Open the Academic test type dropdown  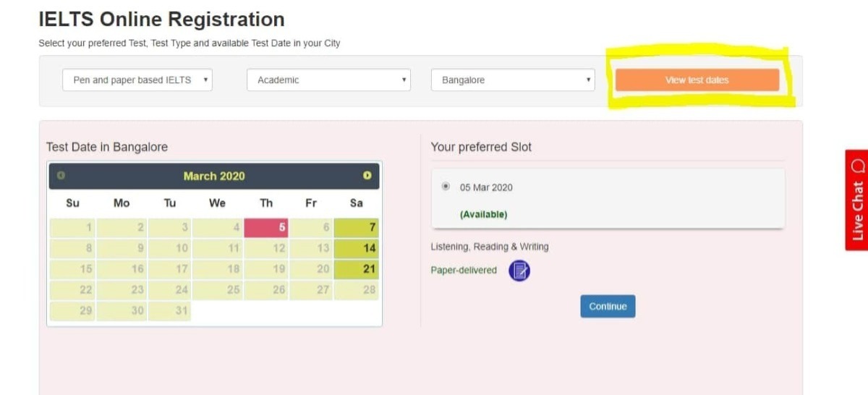(328, 80)
